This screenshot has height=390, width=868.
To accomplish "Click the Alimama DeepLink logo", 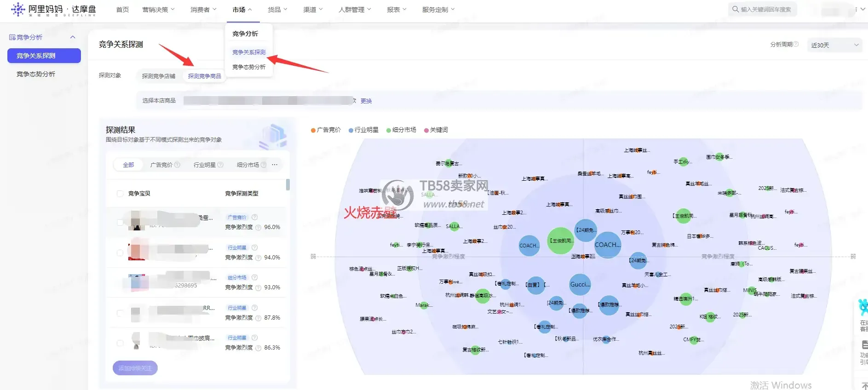I will (53, 9).
